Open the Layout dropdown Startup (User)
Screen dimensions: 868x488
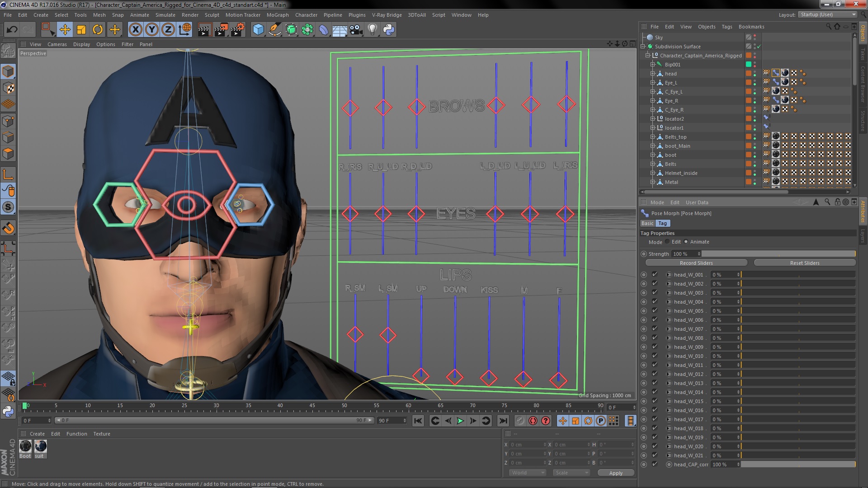coord(827,14)
